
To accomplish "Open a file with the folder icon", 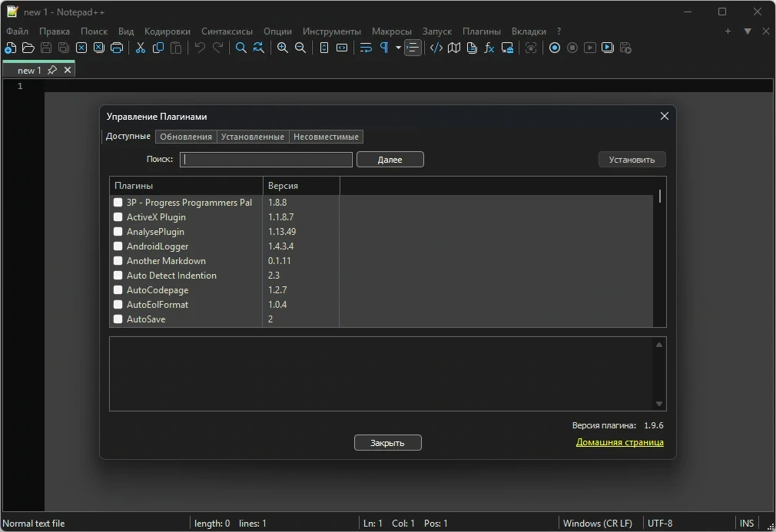I will (x=28, y=48).
